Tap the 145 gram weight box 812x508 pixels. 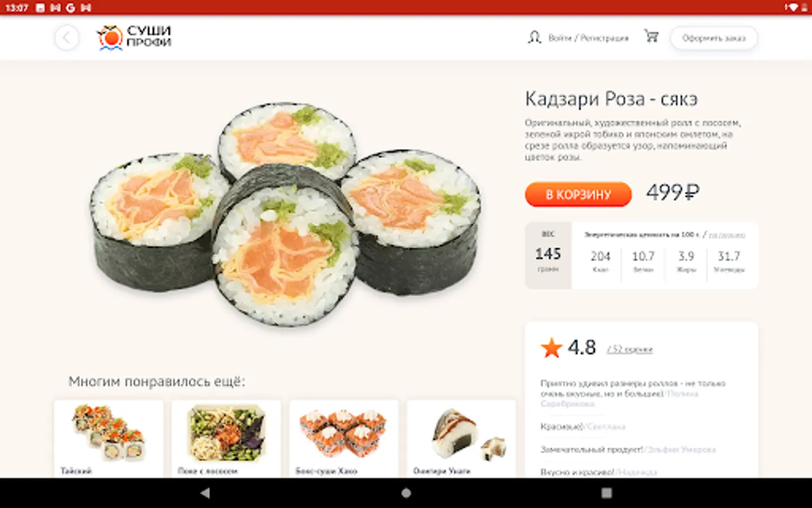click(548, 255)
